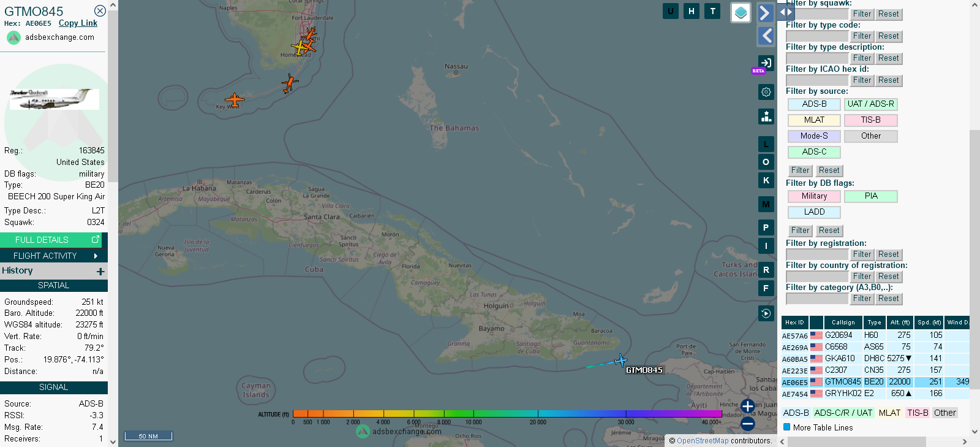Select UAT / ADS-R source filter
Screen dimensions: 980x447
click(x=870, y=104)
